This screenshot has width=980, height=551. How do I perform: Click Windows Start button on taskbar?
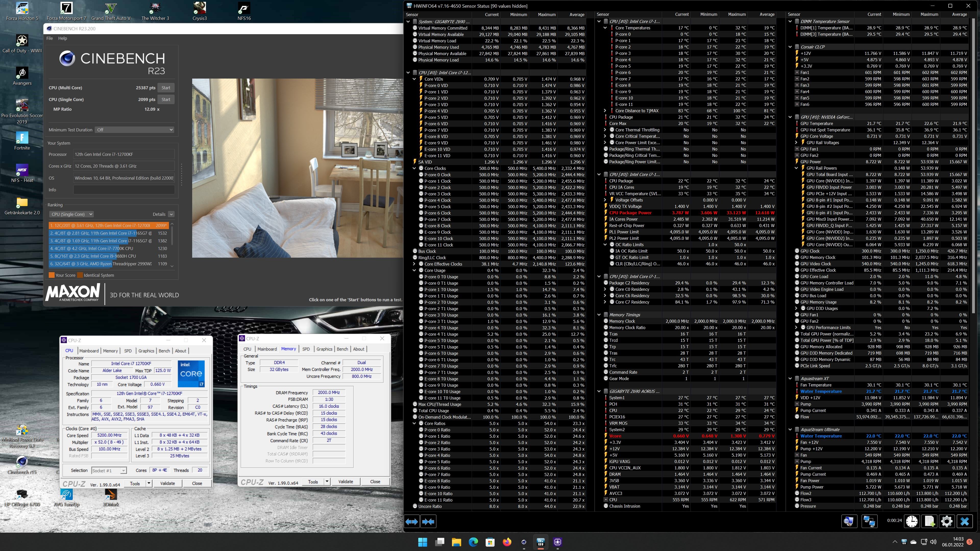point(422,542)
